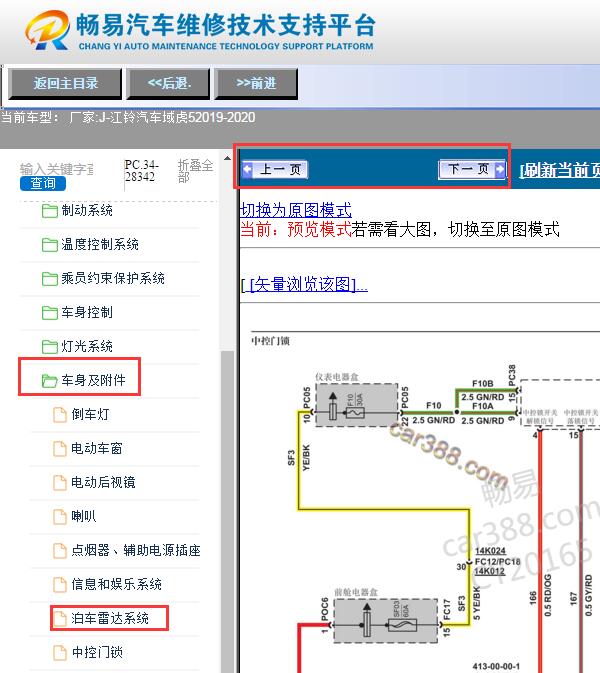The image size is (600, 673).
Task: Switch to original image mode via 切换为原图模式
Action: (x=296, y=210)
